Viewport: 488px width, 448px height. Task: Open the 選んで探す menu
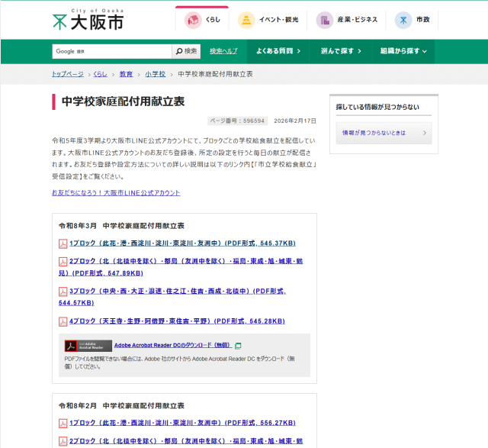pos(339,51)
